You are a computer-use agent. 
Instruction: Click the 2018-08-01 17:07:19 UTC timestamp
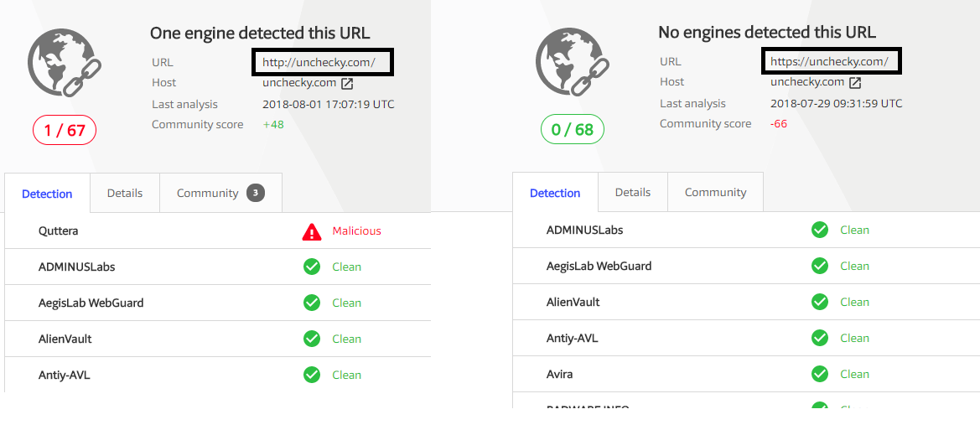(328, 105)
